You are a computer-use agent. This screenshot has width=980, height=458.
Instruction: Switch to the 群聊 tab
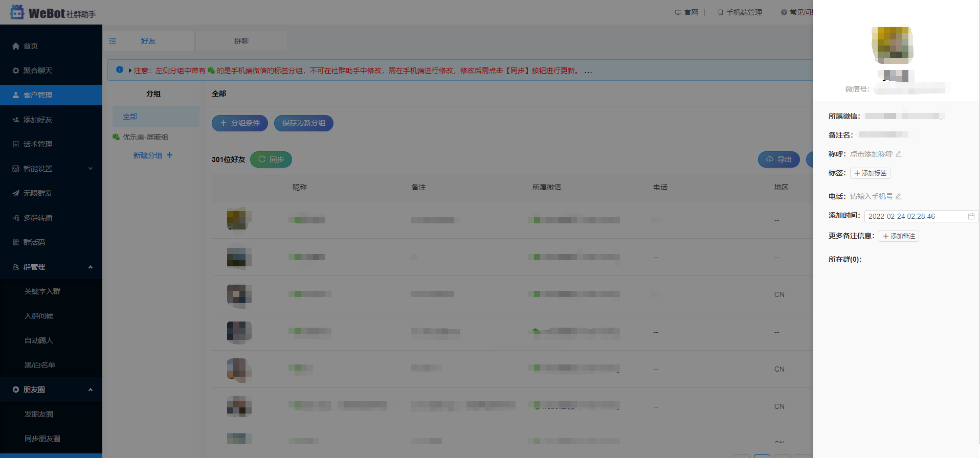[x=241, y=41]
